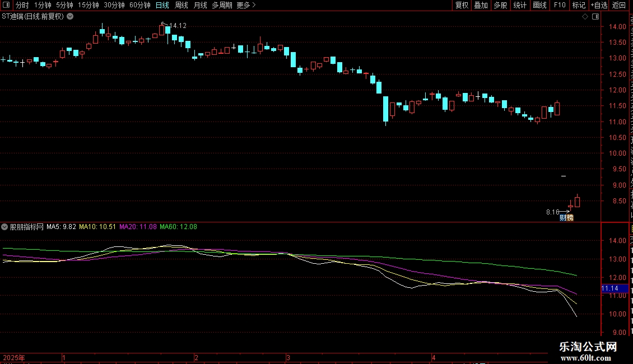633x364 pixels.
Task: Toggle the panel layout icon above price axis
Action: (x=595, y=17)
